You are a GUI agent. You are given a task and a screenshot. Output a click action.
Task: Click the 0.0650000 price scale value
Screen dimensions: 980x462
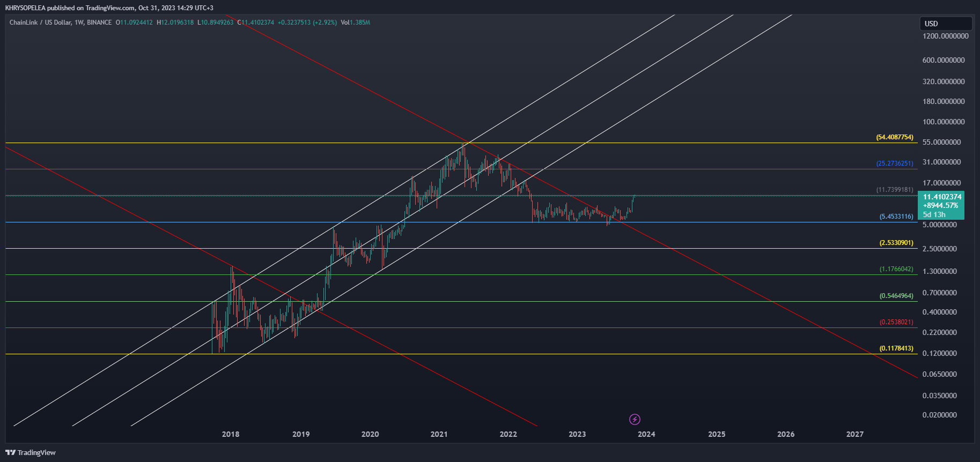(940, 374)
